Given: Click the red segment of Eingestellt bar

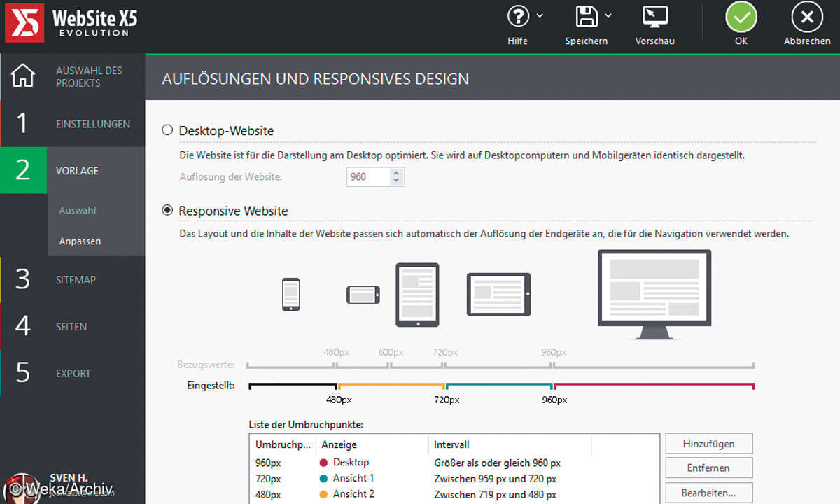Looking at the screenshot, I should (654, 384).
